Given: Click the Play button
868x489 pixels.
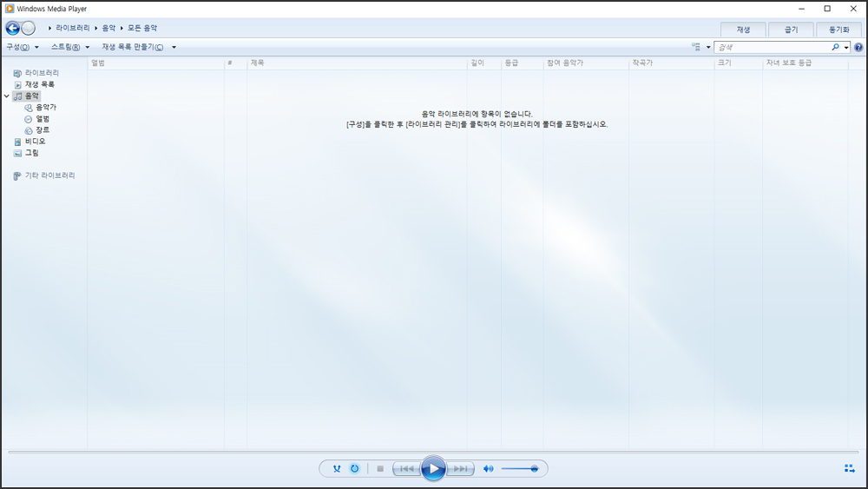Looking at the screenshot, I should [433, 468].
